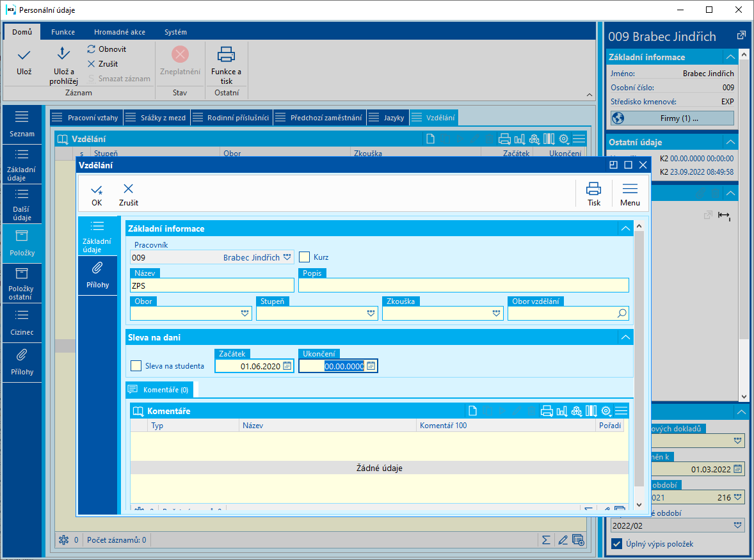The height and width of the screenshot is (560, 754).
Task: Collapse the ribbon with the chevron
Action: [590, 95]
